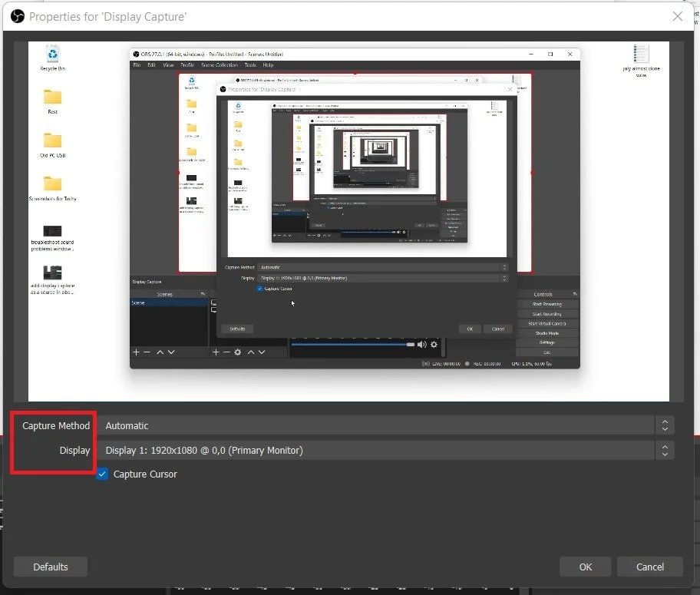Click the plus icon under the previewed Scenes panel
This screenshot has width=700, height=595.
pos(136,352)
